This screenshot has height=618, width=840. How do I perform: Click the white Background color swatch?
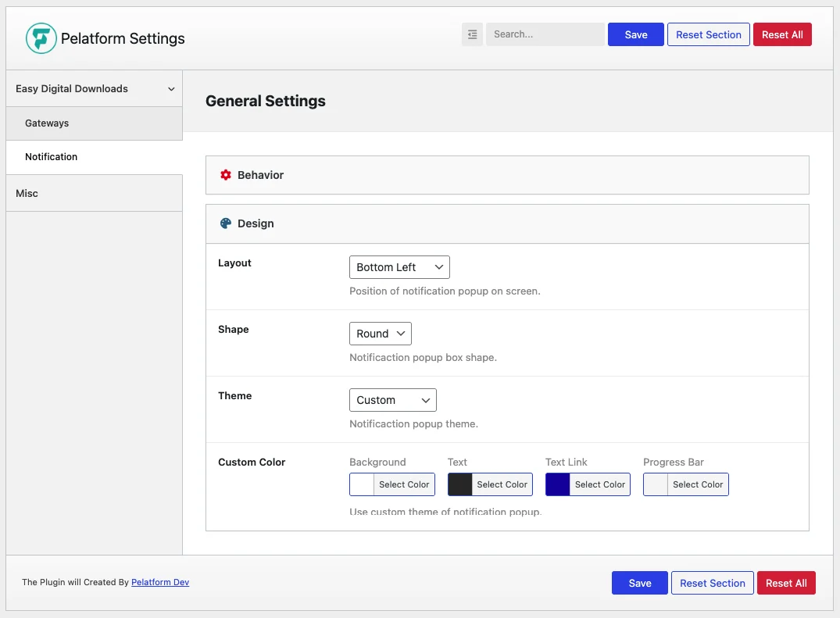362,484
